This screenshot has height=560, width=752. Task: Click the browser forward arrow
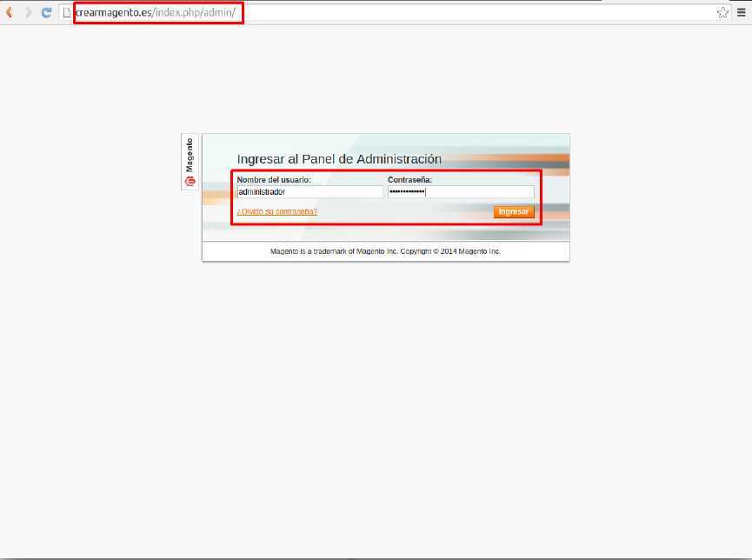coord(29,12)
